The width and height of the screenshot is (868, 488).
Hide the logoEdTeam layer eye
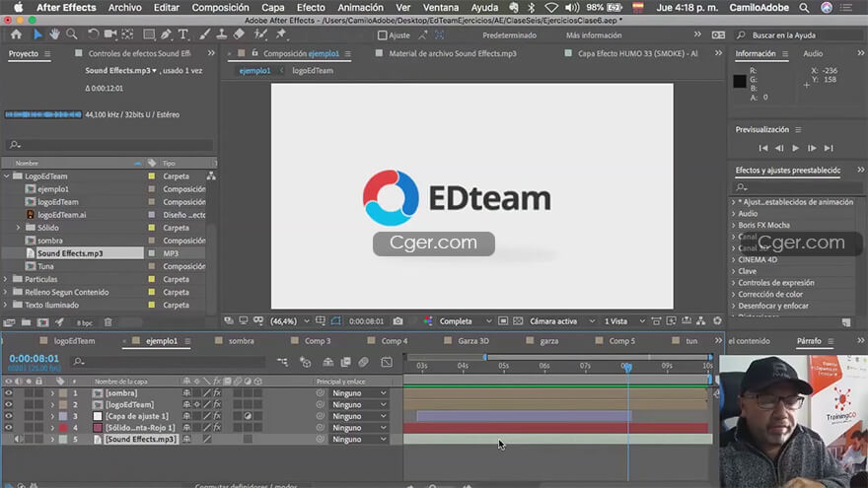click(x=8, y=404)
